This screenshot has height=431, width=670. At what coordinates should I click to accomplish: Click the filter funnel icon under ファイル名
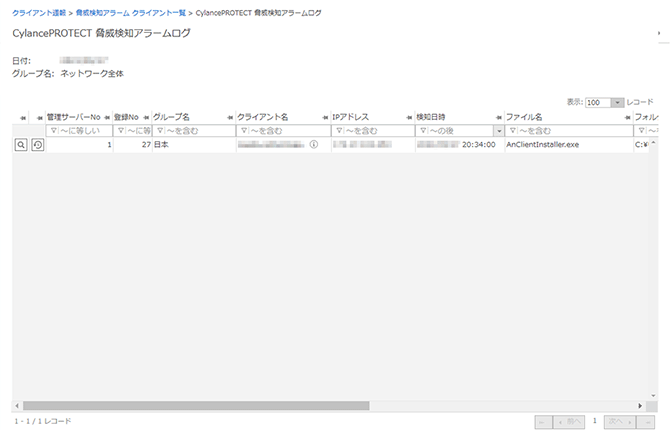click(513, 131)
